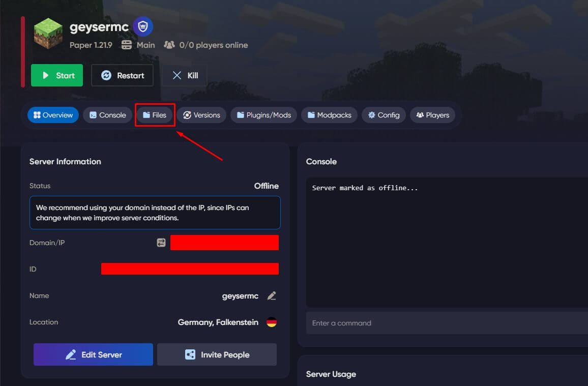Select the Config tab
Image resolution: width=588 pixels, height=386 pixels.
click(x=383, y=115)
